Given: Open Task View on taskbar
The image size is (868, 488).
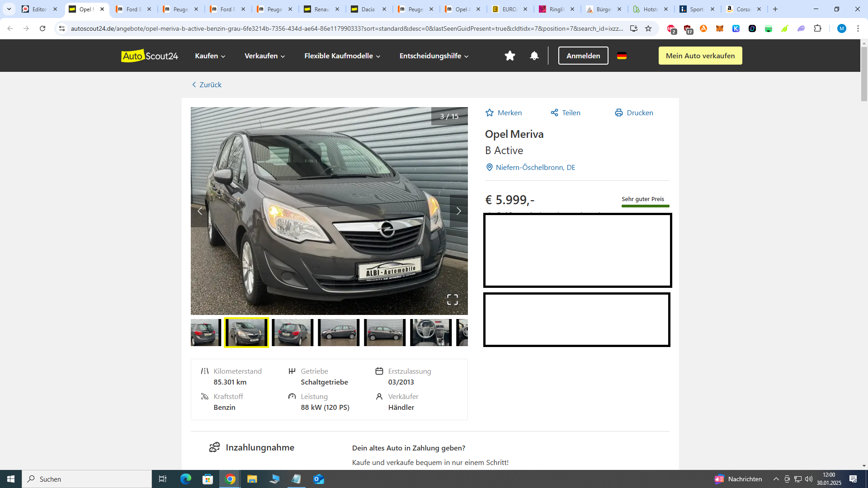Looking at the screenshot, I should (163, 479).
